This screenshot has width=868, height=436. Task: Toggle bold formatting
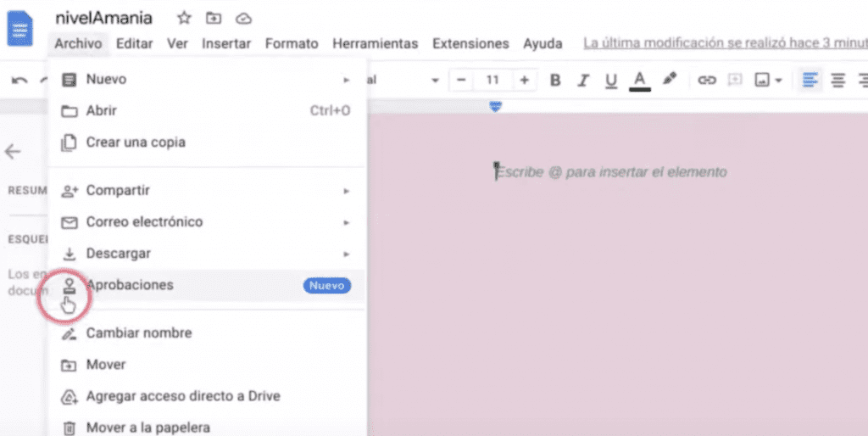555,81
